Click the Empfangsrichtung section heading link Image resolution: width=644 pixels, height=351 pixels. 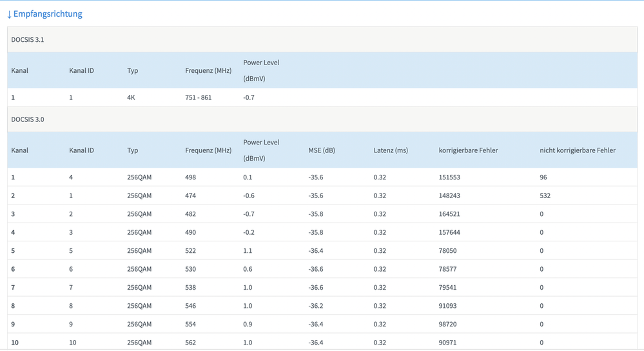(x=48, y=14)
